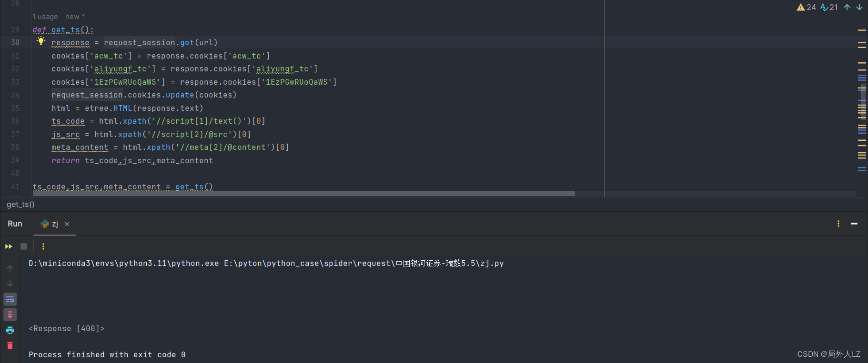Screen dimensions: 868x363
Task: Click the editor horizontal scrollbar
Action: click(x=303, y=194)
